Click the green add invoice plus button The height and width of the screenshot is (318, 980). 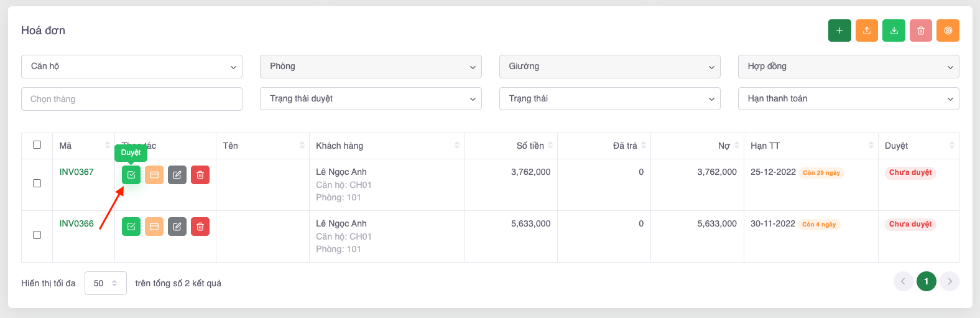(x=839, y=30)
